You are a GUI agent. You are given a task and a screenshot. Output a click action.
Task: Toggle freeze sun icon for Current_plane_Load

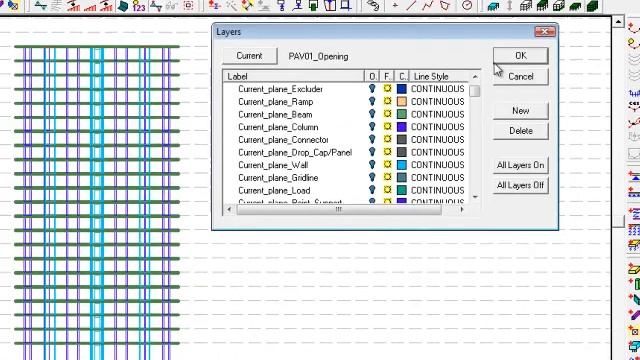(387, 190)
